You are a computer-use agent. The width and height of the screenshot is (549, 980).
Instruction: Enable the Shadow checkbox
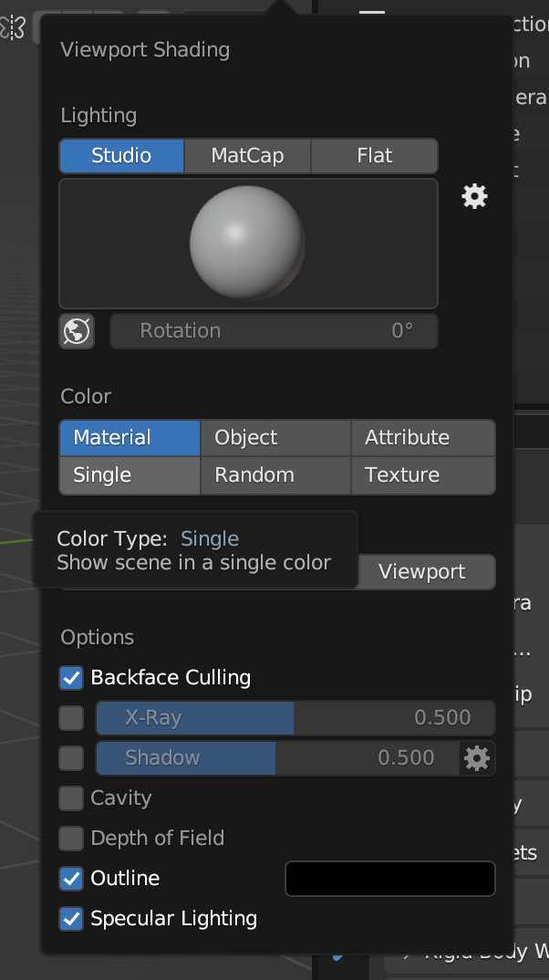[71, 758]
